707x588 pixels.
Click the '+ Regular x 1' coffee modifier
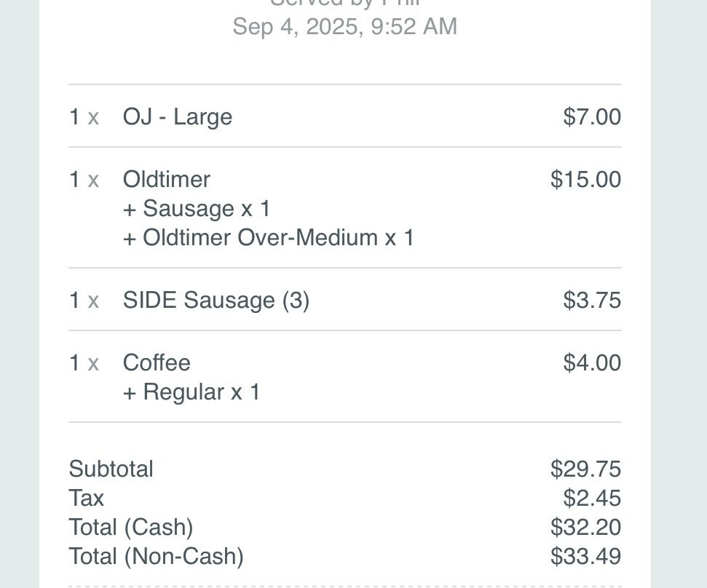191,392
